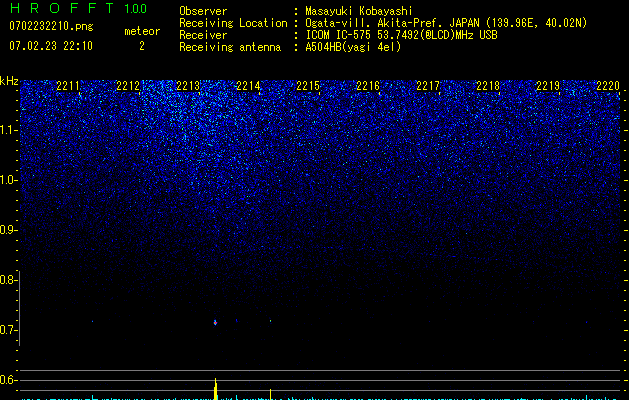This screenshot has width=629, height=400.
Task: Click the A504HB(yagi 4el) antenna text
Action: 353,47
